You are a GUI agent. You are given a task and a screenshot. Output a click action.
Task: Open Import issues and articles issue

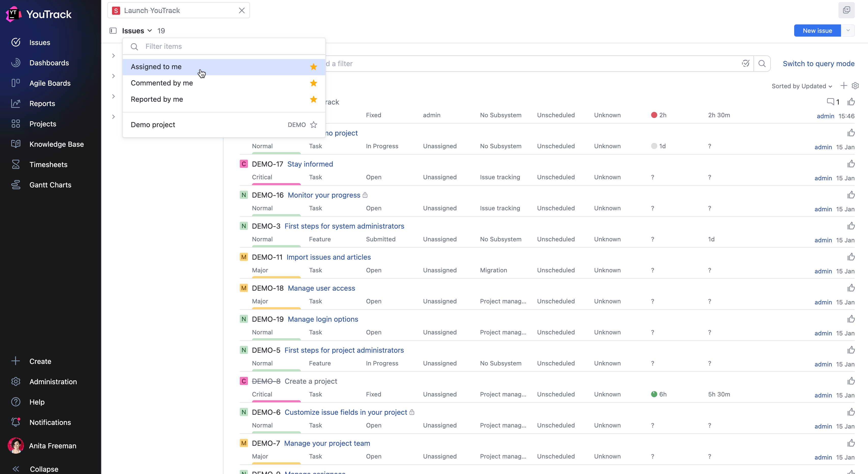pyautogui.click(x=329, y=257)
